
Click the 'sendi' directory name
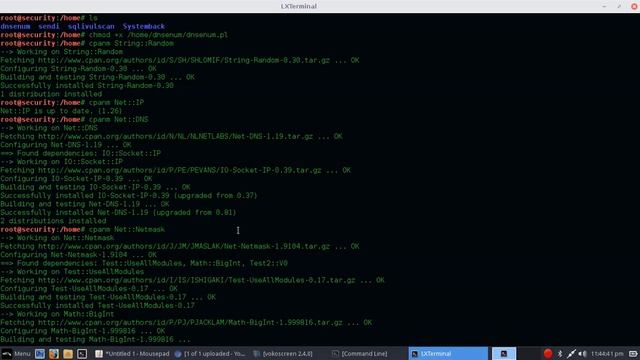pos(49,26)
